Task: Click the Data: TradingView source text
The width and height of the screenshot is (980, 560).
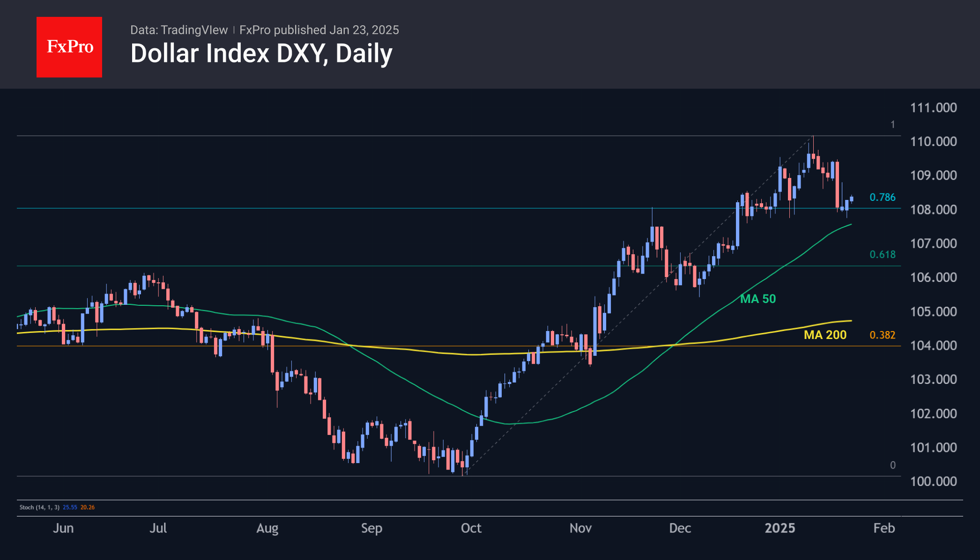Action: click(x=178, y=30)
